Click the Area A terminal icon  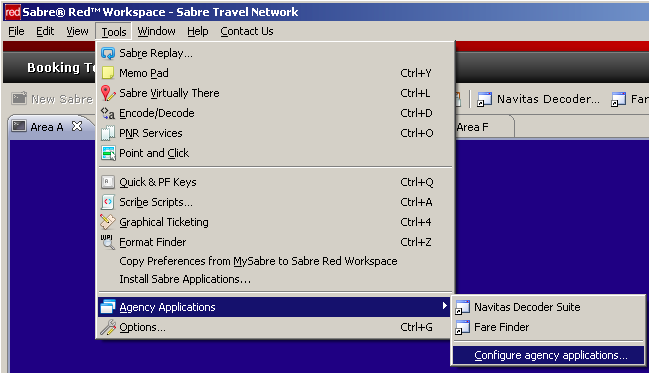coord(19,126)
